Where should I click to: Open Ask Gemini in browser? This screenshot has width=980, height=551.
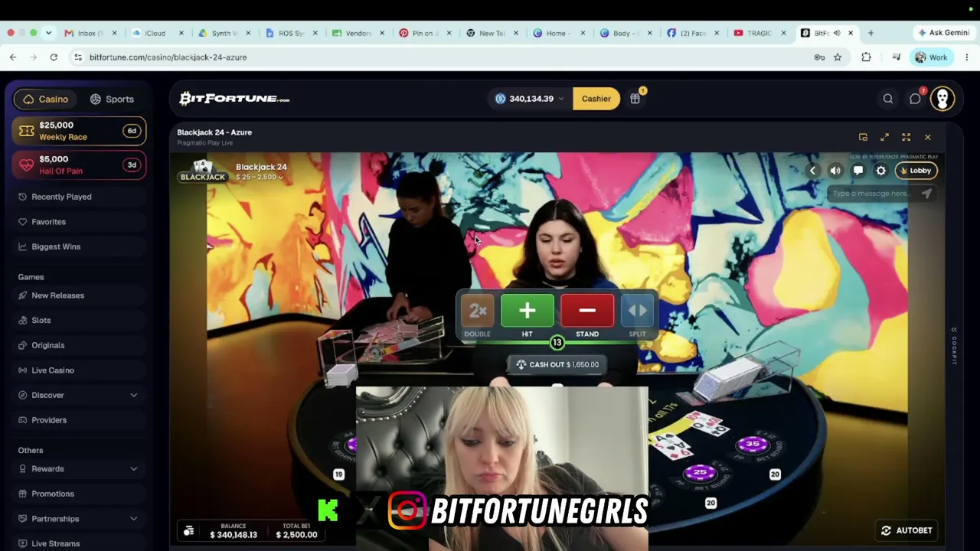coord(944,33)
